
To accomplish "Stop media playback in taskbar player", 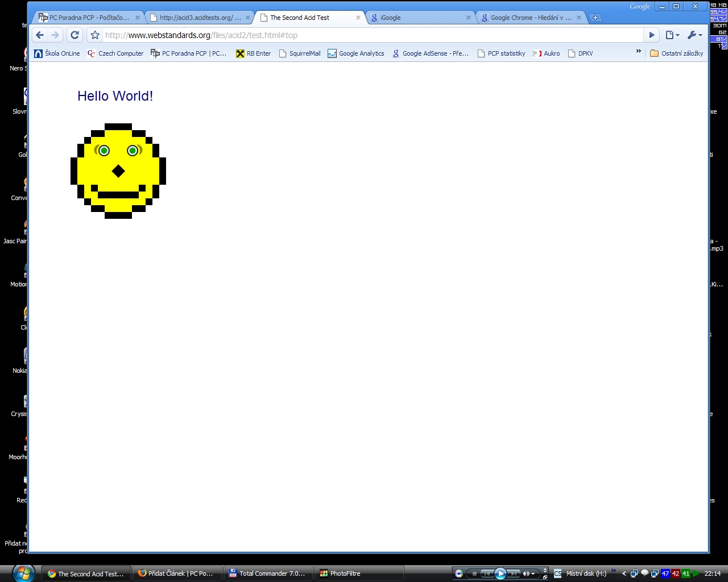I will click(474, 573).
